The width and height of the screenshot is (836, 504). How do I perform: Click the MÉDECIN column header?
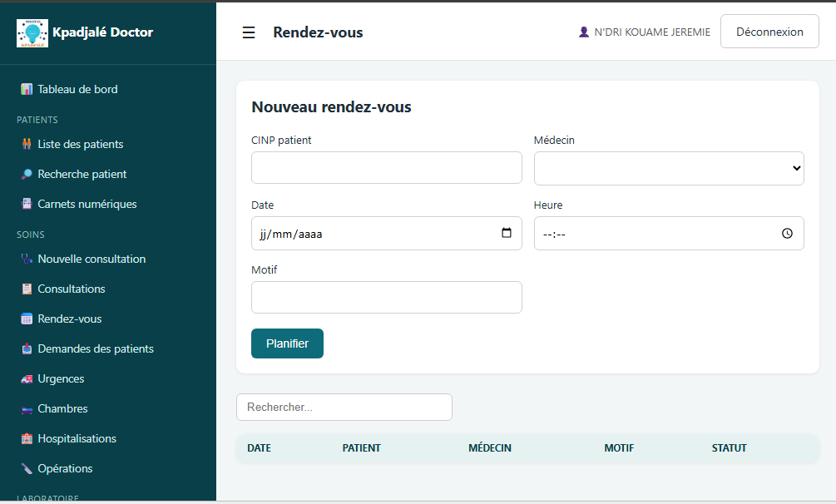coord(490,448)
